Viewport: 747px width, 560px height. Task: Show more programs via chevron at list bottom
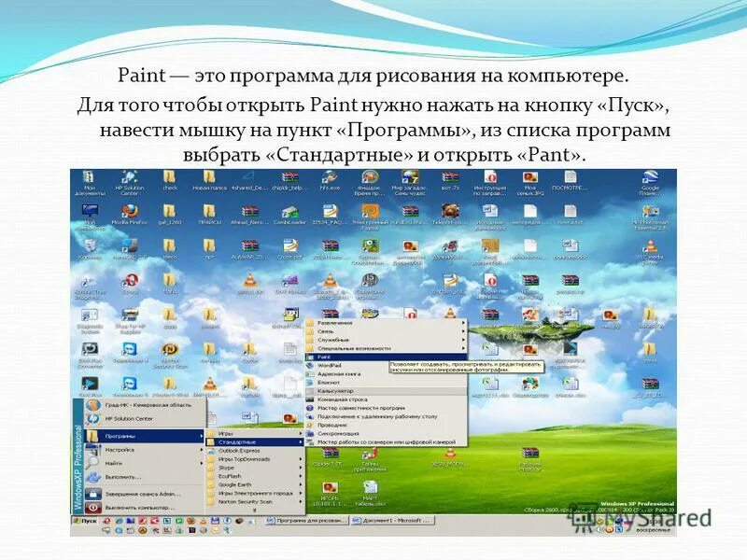pos(255,510)
